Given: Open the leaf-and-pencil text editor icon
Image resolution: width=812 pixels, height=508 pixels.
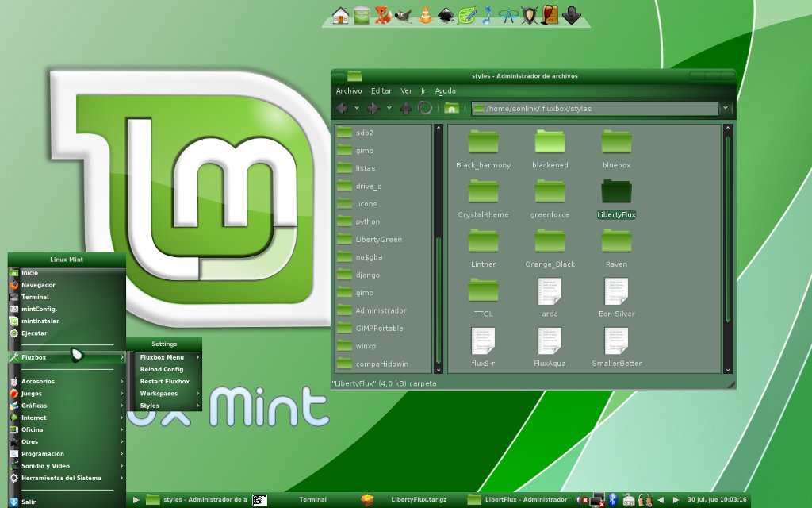Looking at the screenshot, I should (x=467, y=15).
